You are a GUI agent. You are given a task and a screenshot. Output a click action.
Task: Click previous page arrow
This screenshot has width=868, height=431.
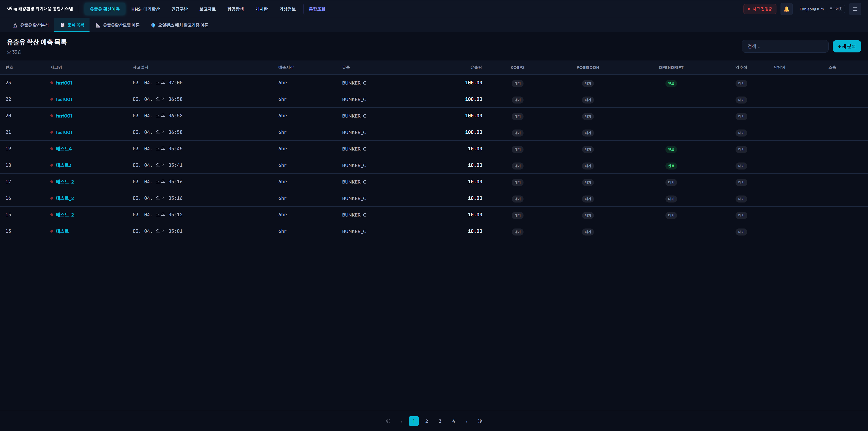pyautogui.click(x=401, y=421)
